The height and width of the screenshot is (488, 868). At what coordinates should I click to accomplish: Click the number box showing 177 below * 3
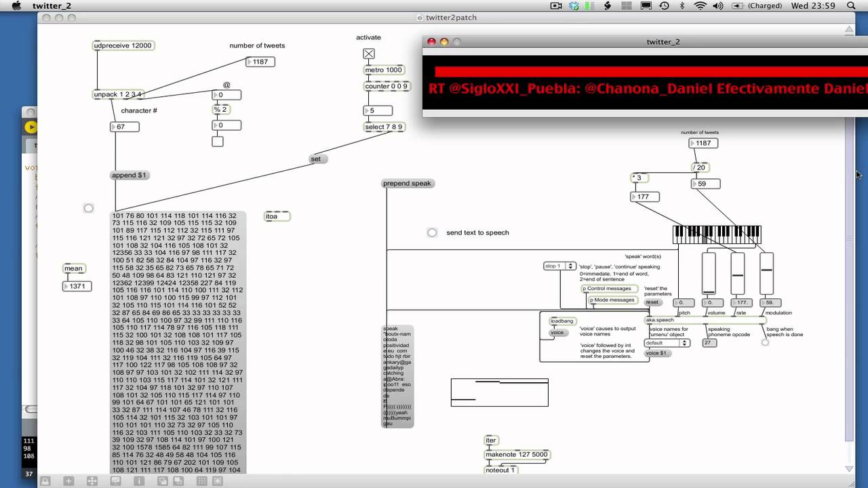(645, 197)
